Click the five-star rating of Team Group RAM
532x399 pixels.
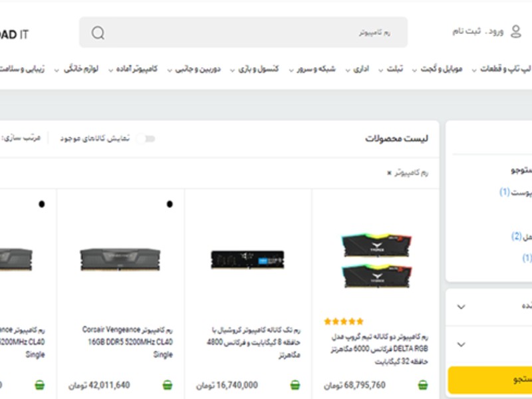tap(344, 321)
